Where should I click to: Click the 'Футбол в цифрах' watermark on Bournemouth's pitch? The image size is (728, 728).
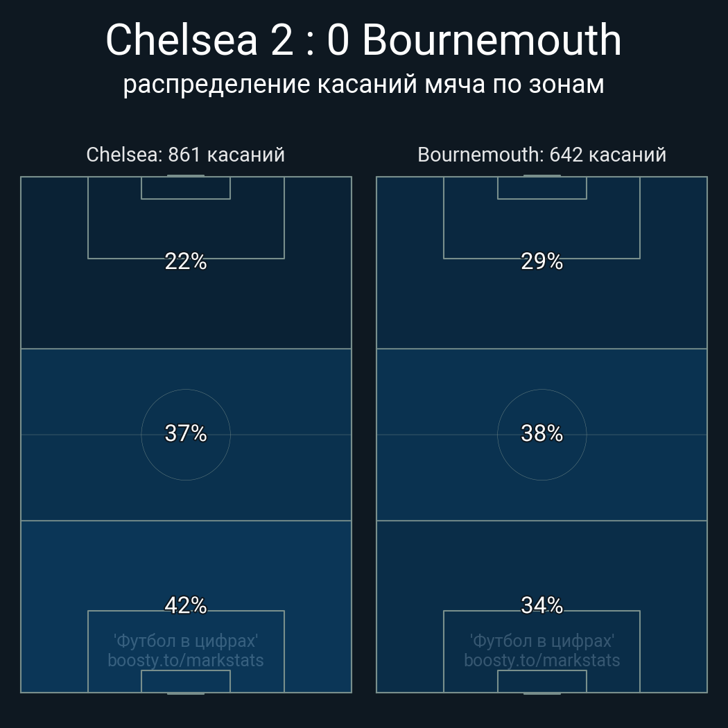coord(541,641)
